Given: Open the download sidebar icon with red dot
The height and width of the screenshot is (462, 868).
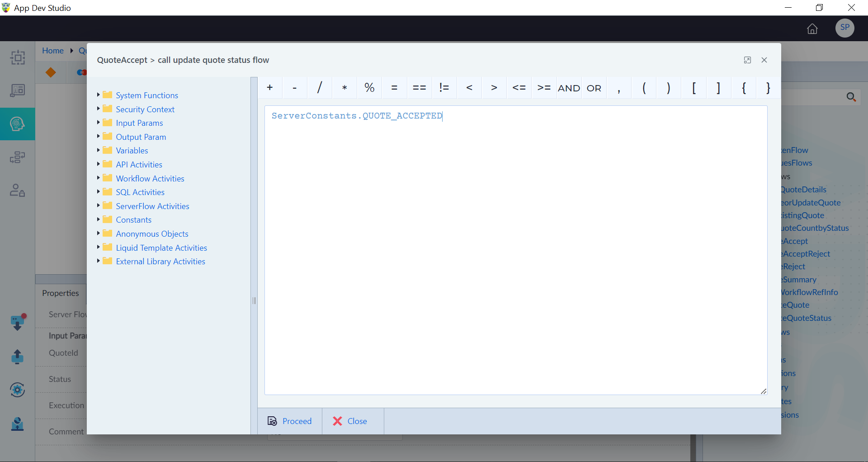Looking at the screenshot, I should pos(18,323).
